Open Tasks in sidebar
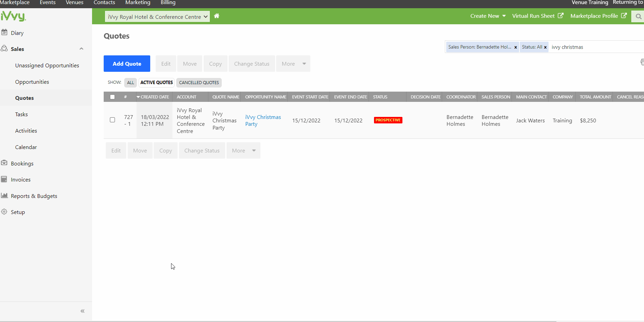Viewport: 644px width, 322px height. (x=21, y=114)
